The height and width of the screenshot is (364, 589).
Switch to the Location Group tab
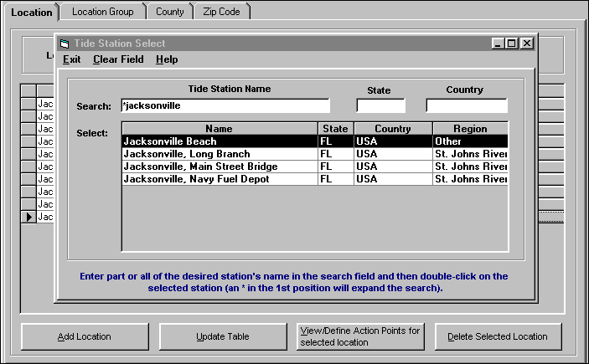(101, 13)
